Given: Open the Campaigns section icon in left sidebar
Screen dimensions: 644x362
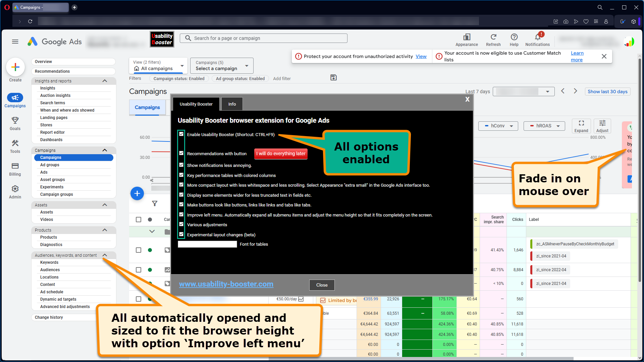Looking at the screenshot, I should click(x=15, y=98).
